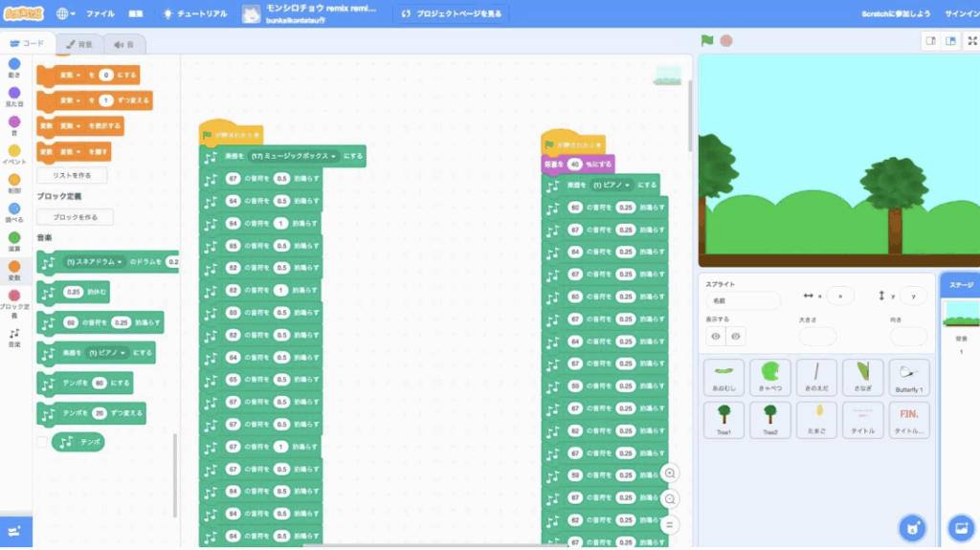Select the あおむし sprite thumbnail

[x=723, y=379]
